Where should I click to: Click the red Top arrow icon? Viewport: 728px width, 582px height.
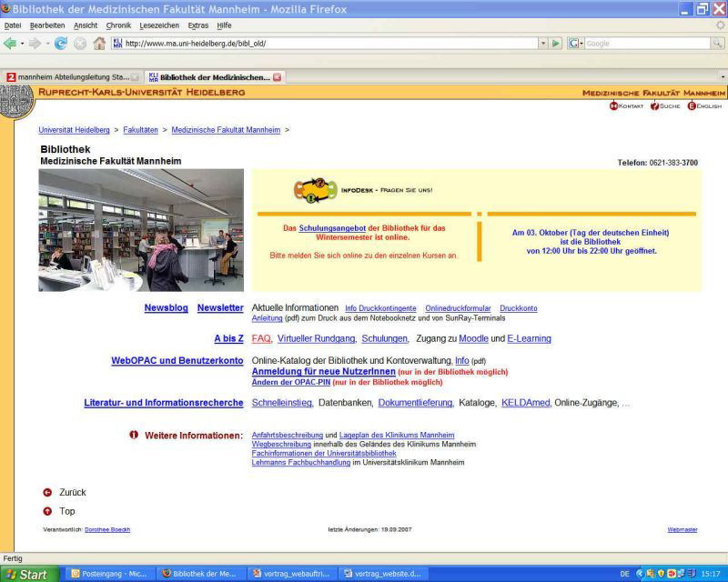click(x=47, y=511)
